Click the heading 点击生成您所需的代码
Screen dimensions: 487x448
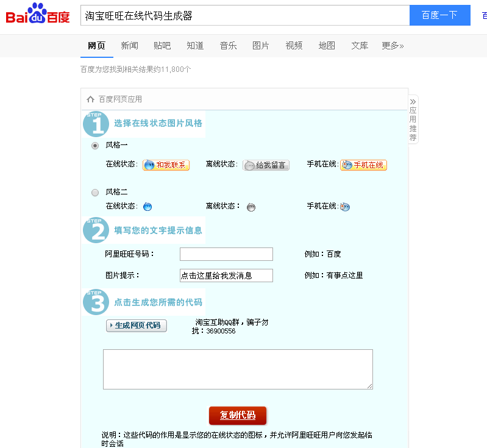click(158, 302)
